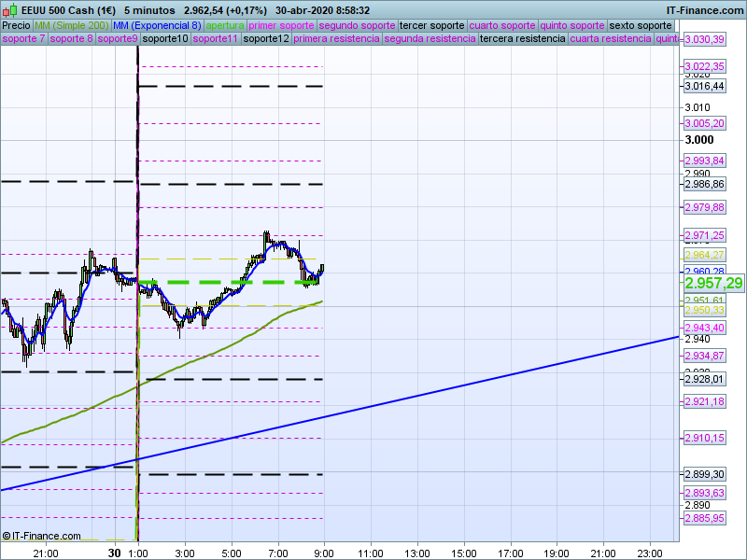Select the 'tercera resistencia' label
The width and height of the screenshot is (747, 560).
click(522, 39)
